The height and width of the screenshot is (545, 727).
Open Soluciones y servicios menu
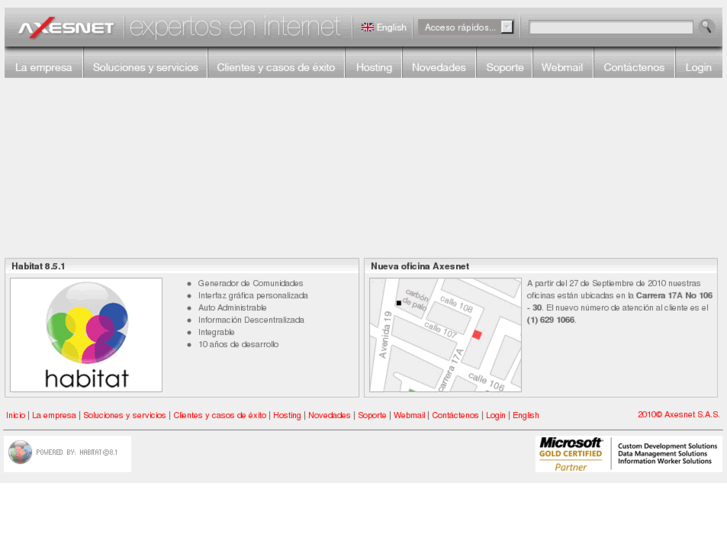[146, 67]
